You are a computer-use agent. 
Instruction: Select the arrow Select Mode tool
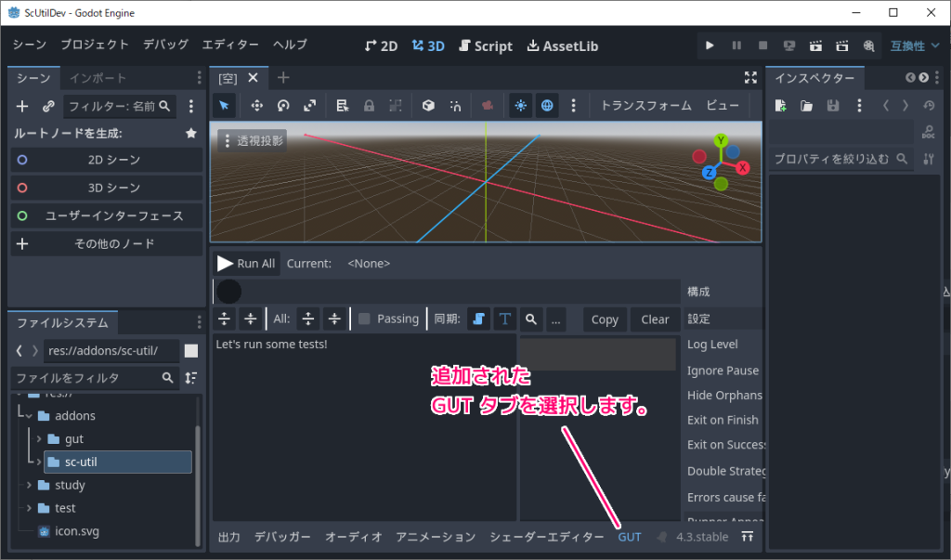224,106
